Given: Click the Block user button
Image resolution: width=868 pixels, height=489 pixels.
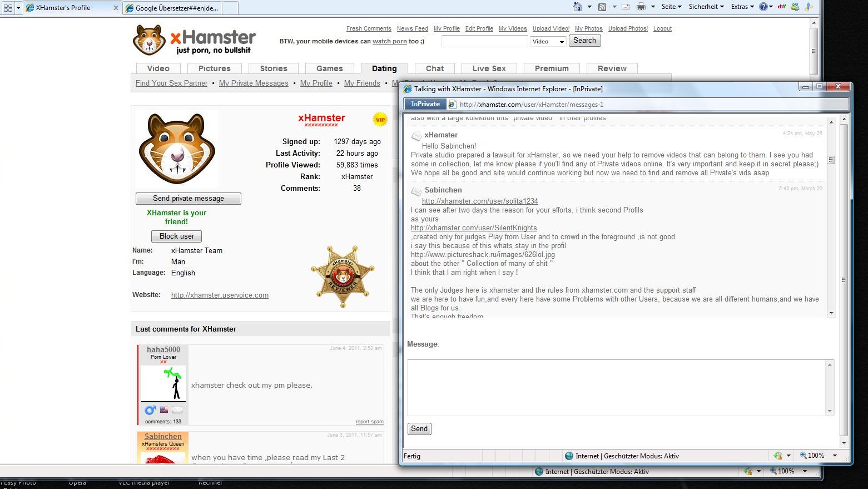Looking at the screenshot, I should tap(177, 236).
